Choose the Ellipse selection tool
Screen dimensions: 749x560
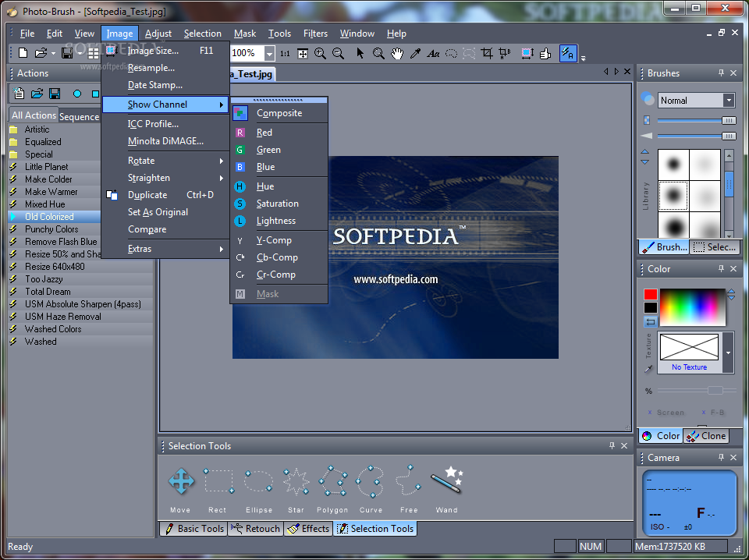coord(258,480)
